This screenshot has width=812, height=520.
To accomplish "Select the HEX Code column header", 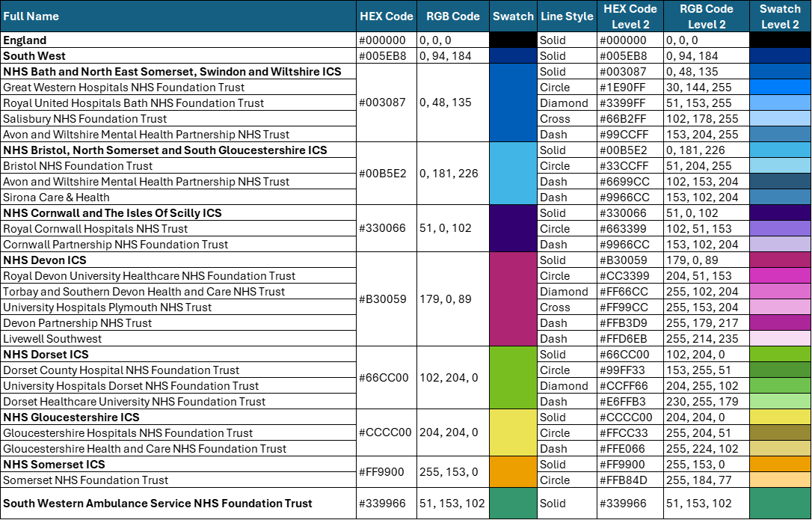I will [387, 16].
